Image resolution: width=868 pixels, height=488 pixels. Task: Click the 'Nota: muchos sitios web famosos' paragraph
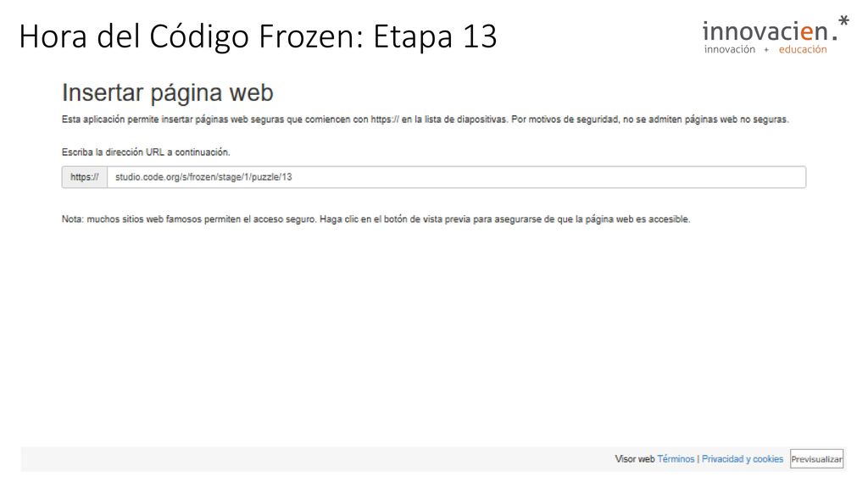[376, 219]
